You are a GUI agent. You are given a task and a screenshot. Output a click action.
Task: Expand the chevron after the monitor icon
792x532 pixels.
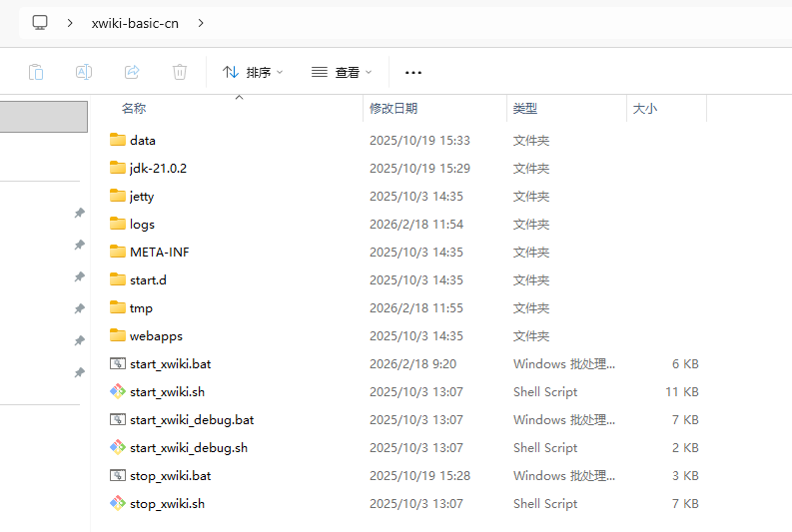tap(70, 23)
